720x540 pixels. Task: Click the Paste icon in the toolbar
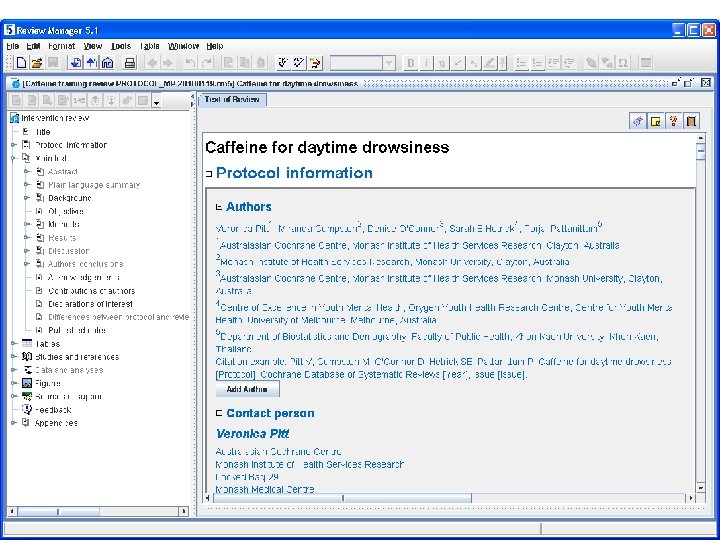click(261, 63)
